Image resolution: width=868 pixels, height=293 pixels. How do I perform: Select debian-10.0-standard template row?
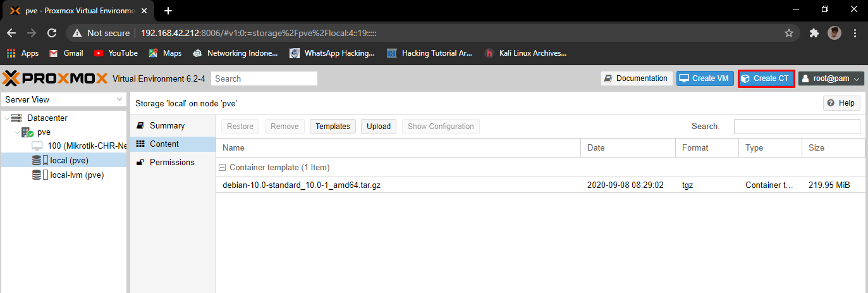pos(541,185)
